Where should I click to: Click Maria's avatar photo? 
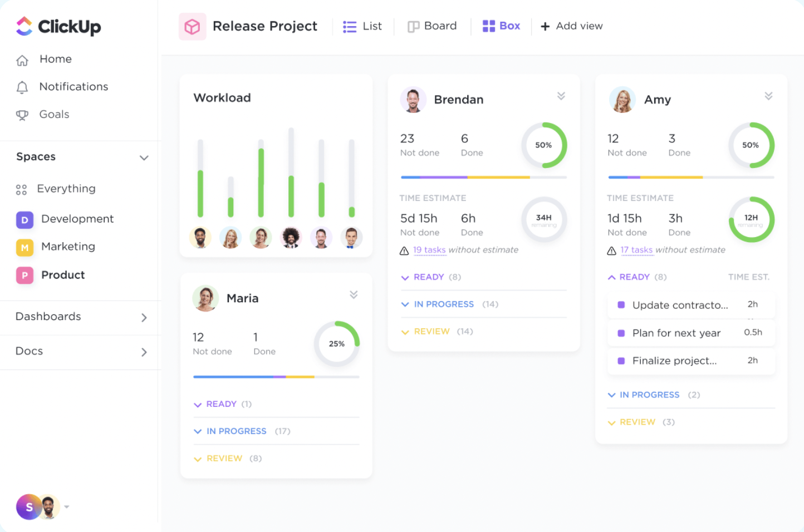pyautogui.click(x=205, y=299)
